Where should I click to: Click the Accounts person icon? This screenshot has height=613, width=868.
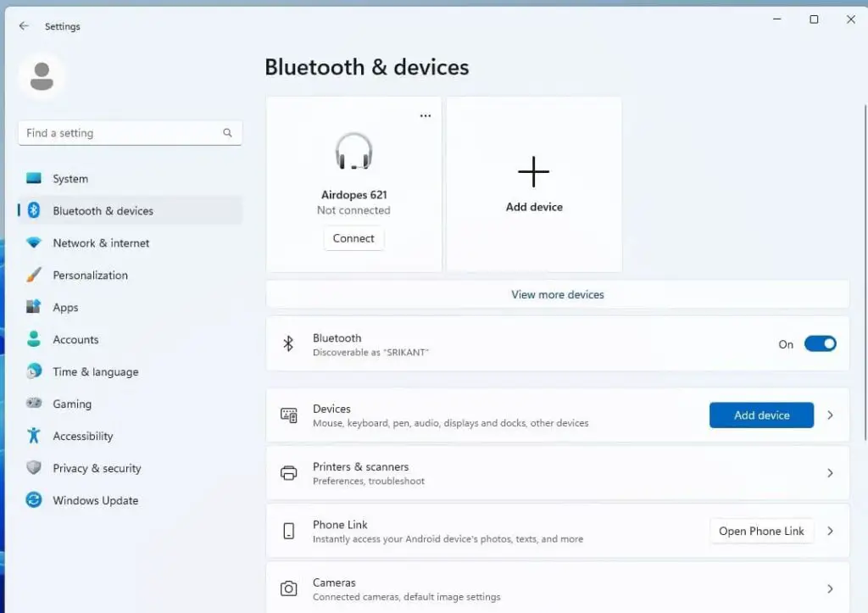pyautogui.click(x=33, y=339)
